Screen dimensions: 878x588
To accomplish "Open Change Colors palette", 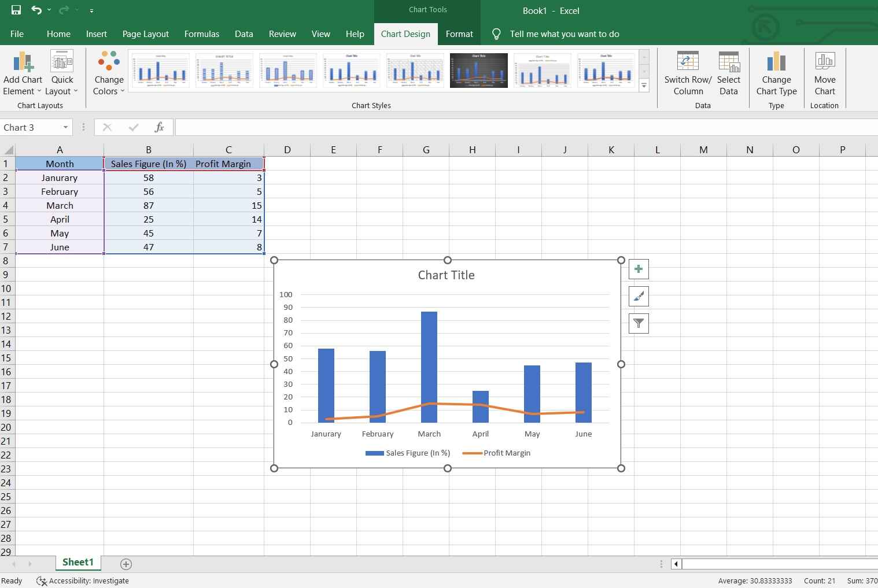I will pos(109,73).
